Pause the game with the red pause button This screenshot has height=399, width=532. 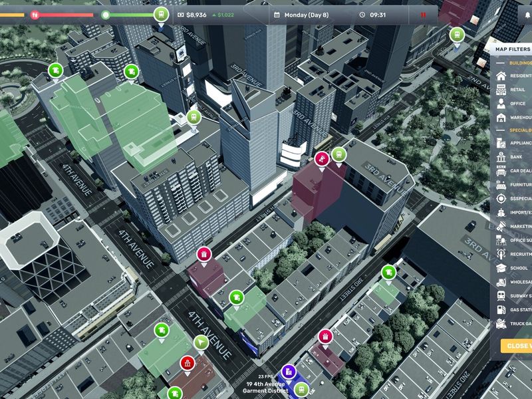pyautogui.click(x=423, y=15)
